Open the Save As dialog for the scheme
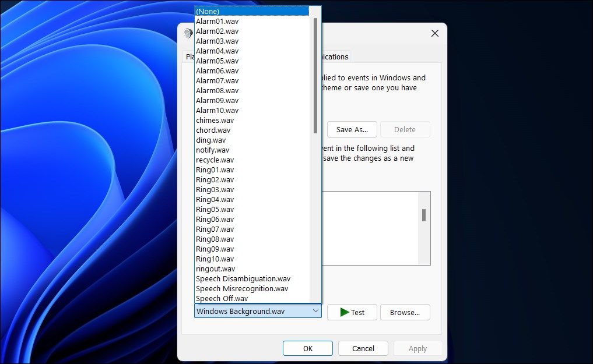Image resolution: width=593 pixels, height=364 pixels. (352, 129)
